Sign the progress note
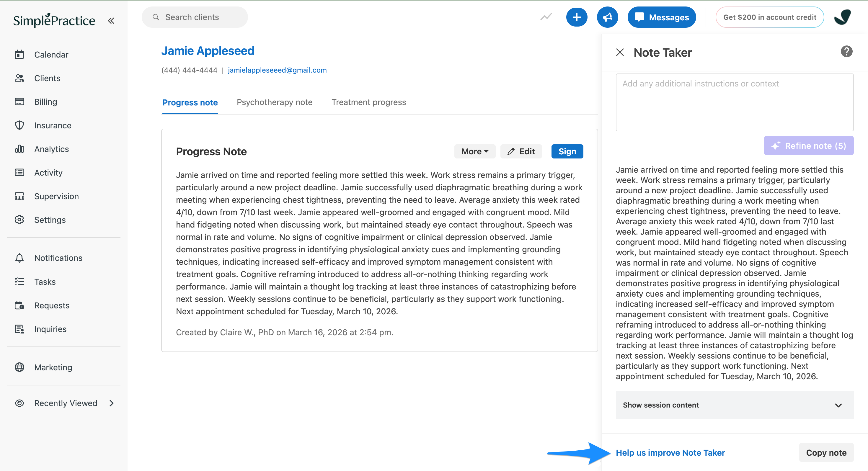 pos(567,152)
